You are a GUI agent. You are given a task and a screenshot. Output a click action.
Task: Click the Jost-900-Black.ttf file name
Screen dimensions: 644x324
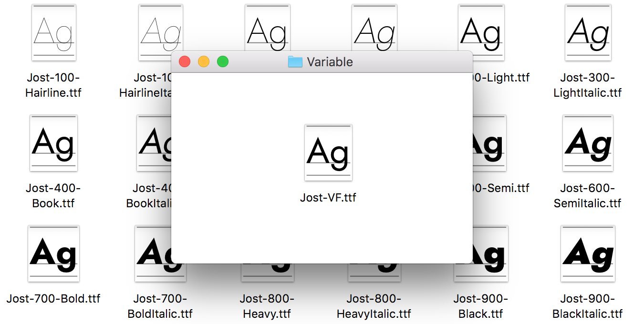[481, 306]
